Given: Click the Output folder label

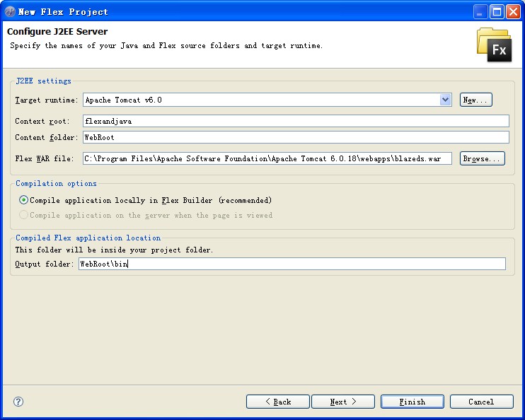Looking at the screenshot, I should pyautogui.click(x=44, y=264).
